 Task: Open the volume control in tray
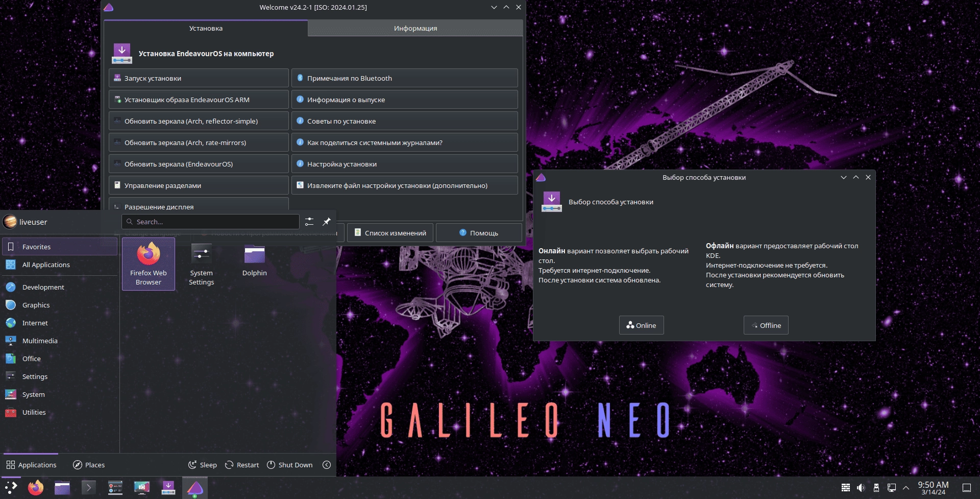(861, 488)
